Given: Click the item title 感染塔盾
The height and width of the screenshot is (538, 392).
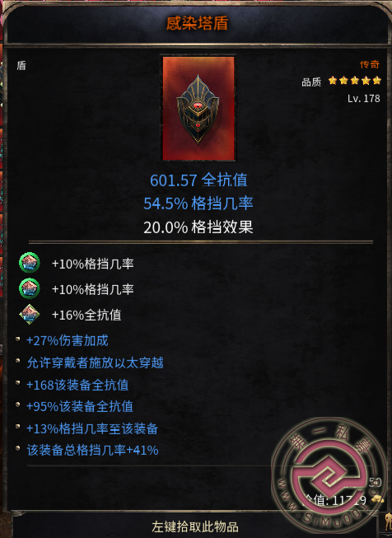Looking at the screenshot, I should [197, 24].
